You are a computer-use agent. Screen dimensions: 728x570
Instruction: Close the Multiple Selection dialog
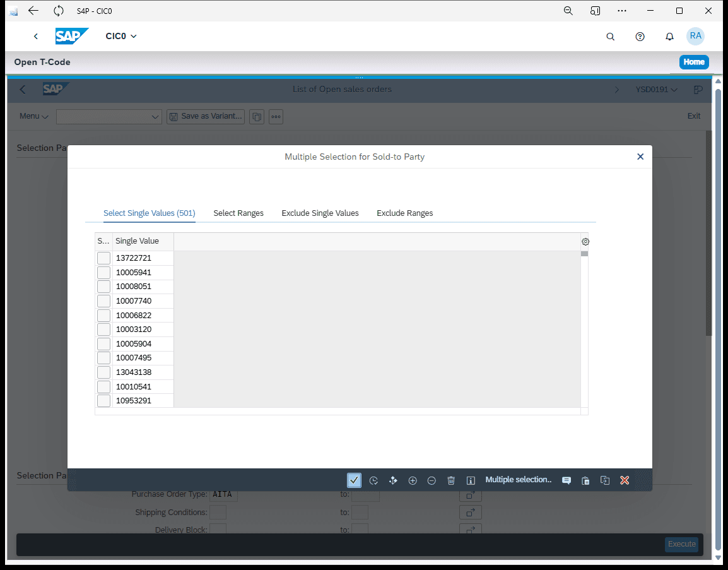640,157
